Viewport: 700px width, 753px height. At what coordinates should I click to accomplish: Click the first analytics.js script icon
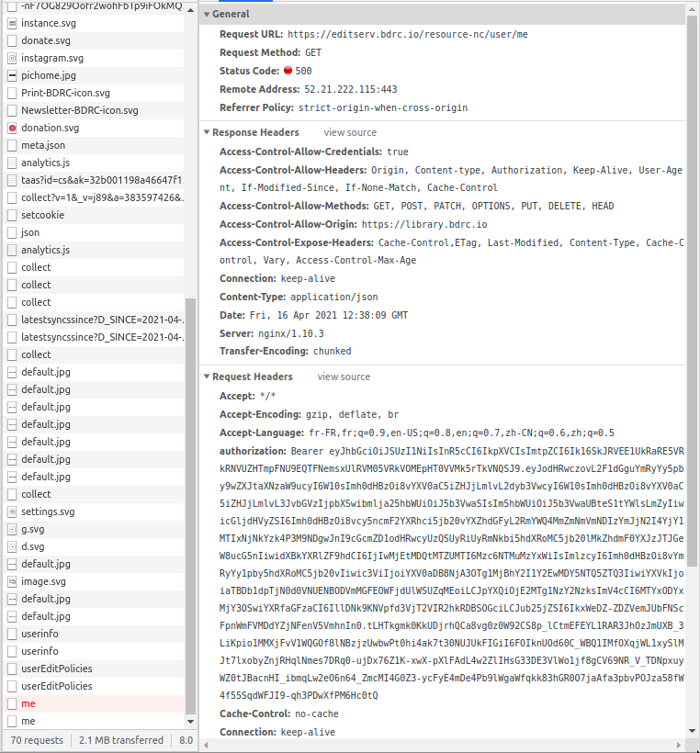point(13,163)
